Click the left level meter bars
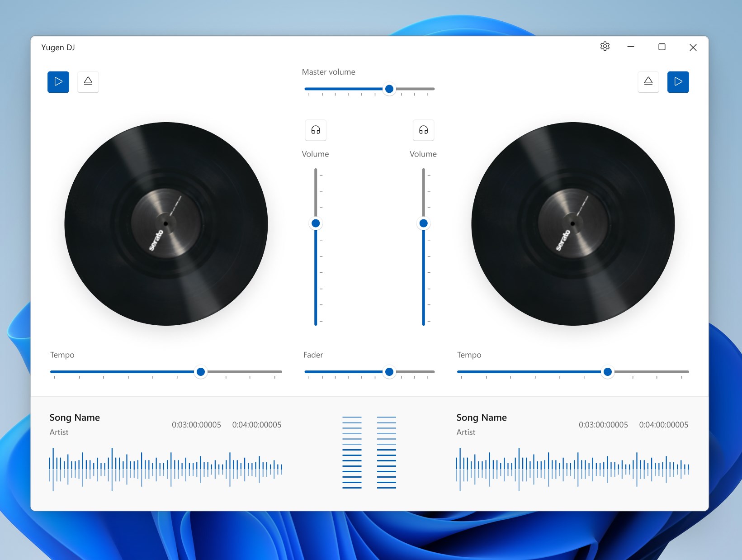 pyautogui.click(x=352, y=452)
